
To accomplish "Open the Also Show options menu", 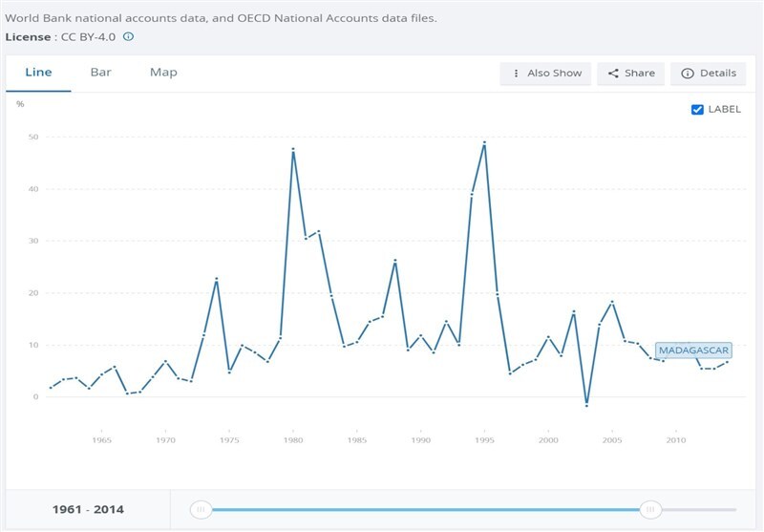I will 546,74.
